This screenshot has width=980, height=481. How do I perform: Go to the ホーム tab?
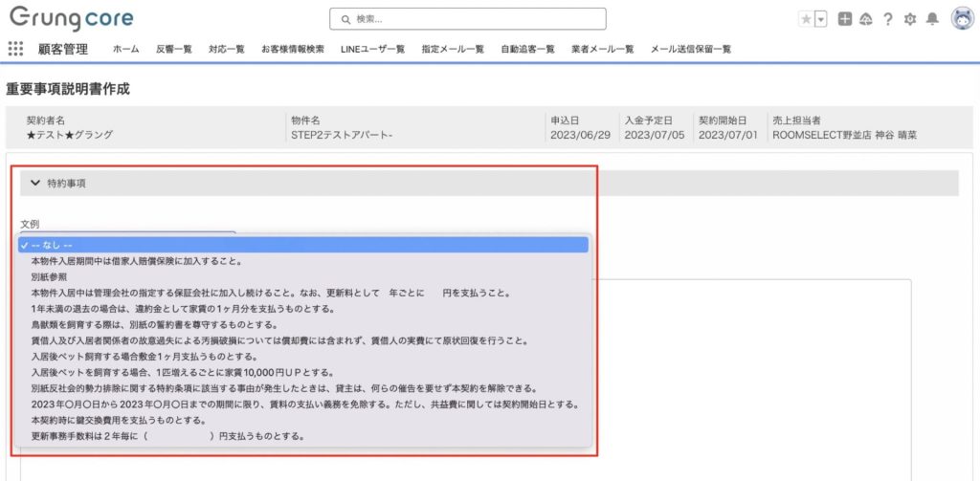point(125,49)
